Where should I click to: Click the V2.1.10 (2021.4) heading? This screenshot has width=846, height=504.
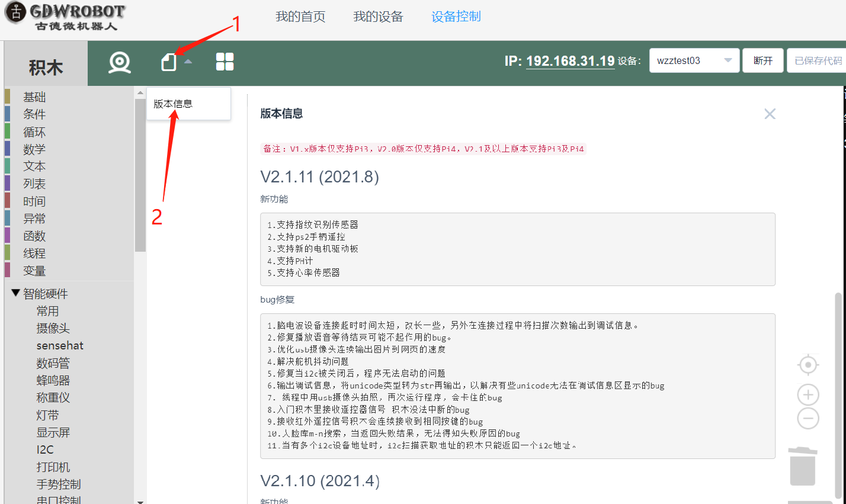(320, 480)
